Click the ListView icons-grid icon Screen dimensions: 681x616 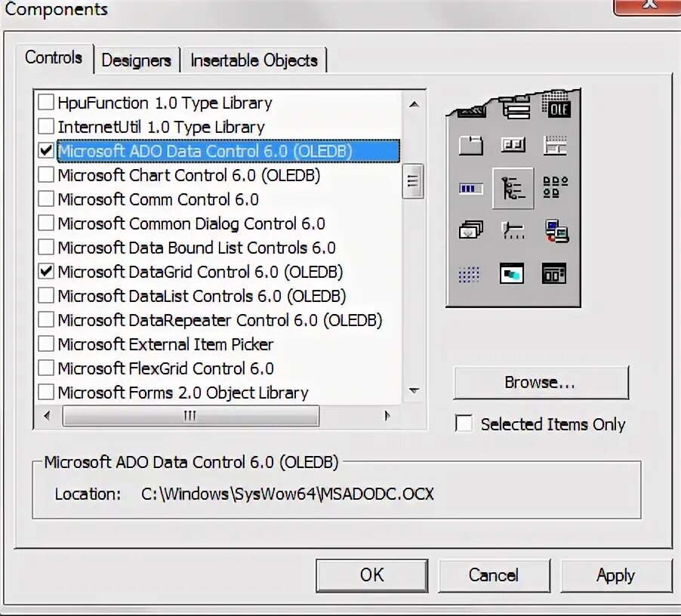coord(555,187)
